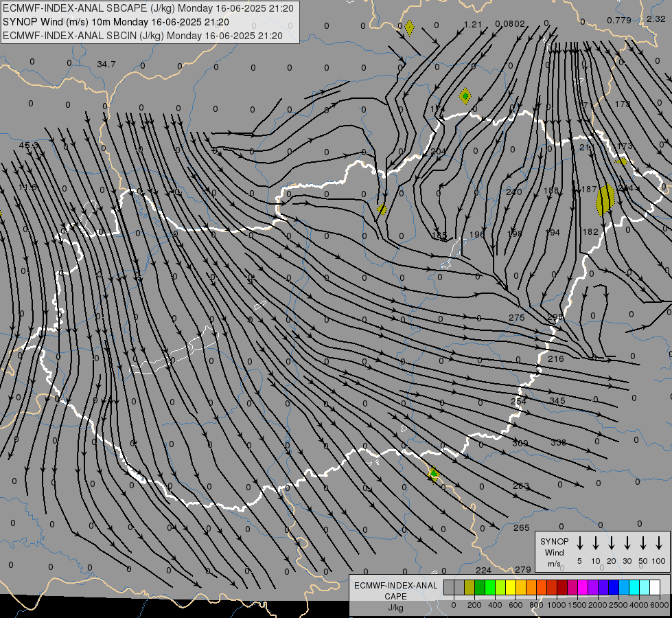
Task: Click the CAPE legend label text
Action: pos(395,597)
